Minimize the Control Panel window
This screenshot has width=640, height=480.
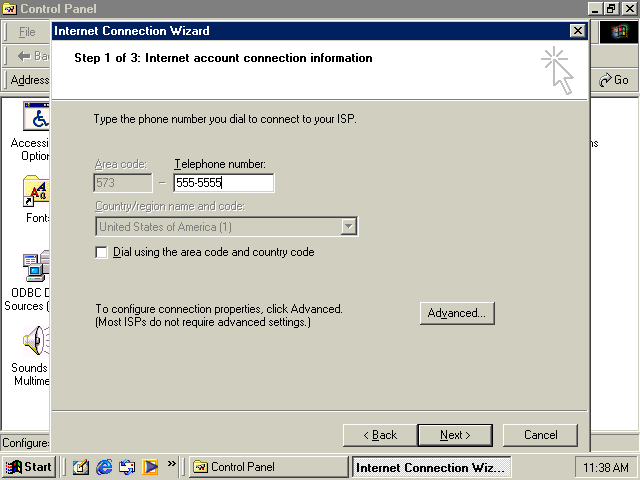tap(596, 9)
